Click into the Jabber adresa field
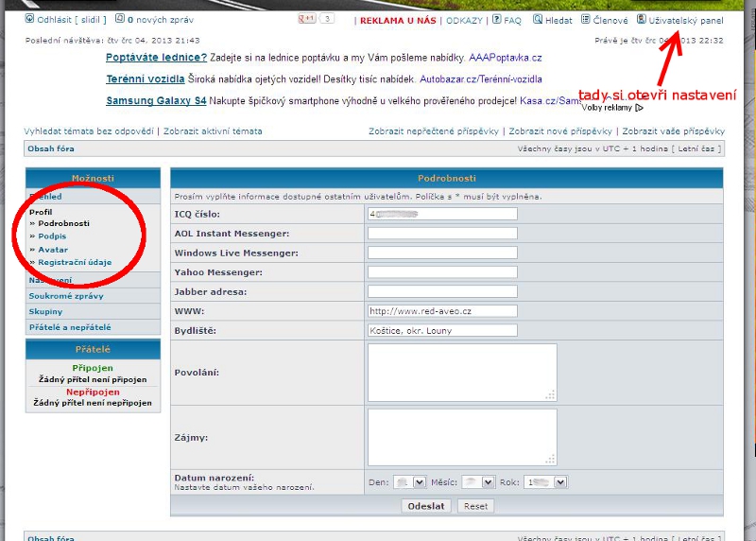The width and height of the screenshot is (756, 541). coord(442,291)
